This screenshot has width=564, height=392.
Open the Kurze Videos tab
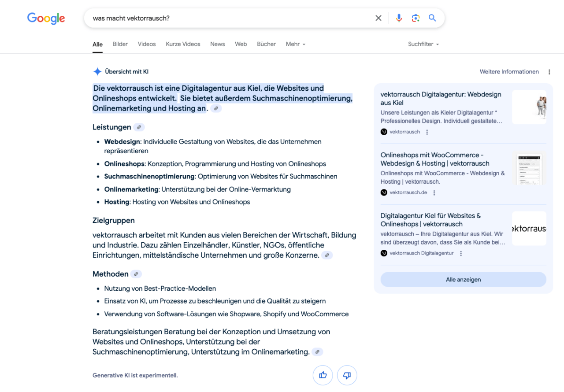click(183, 44)
